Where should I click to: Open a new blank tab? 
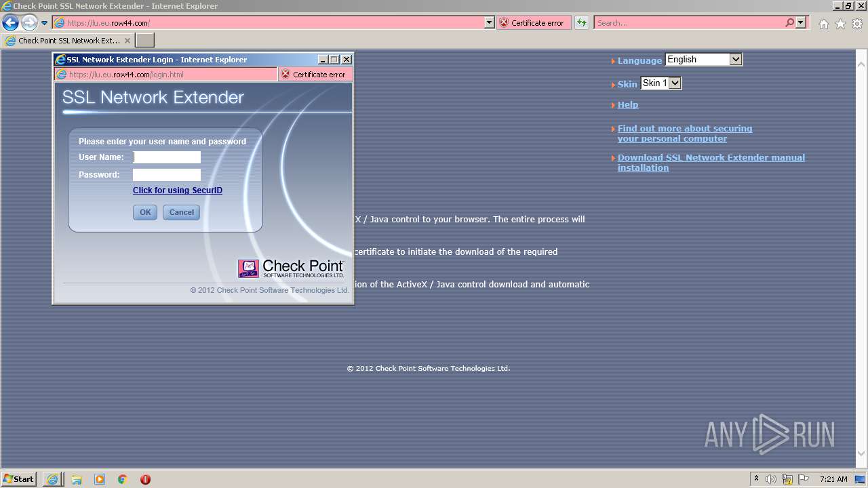pos(145,41)
